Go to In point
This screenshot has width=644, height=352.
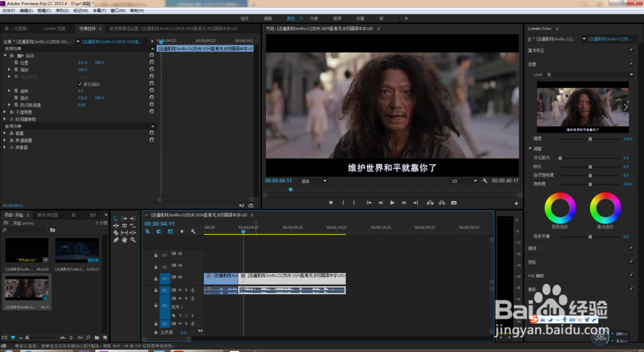click(x=369, y=202)
